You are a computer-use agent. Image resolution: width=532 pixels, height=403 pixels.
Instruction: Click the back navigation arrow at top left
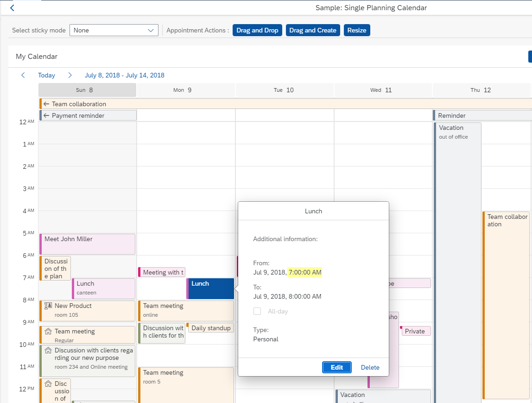tap(12, 7)
